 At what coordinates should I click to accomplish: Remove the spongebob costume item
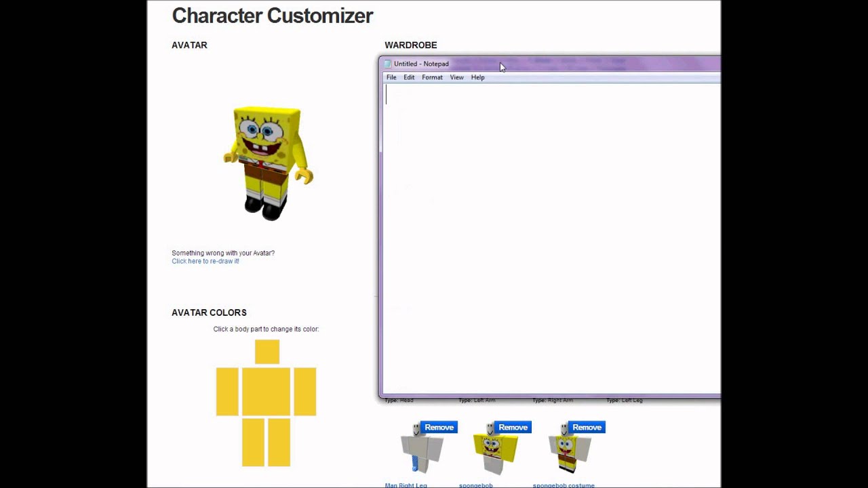tap(587, 427)
